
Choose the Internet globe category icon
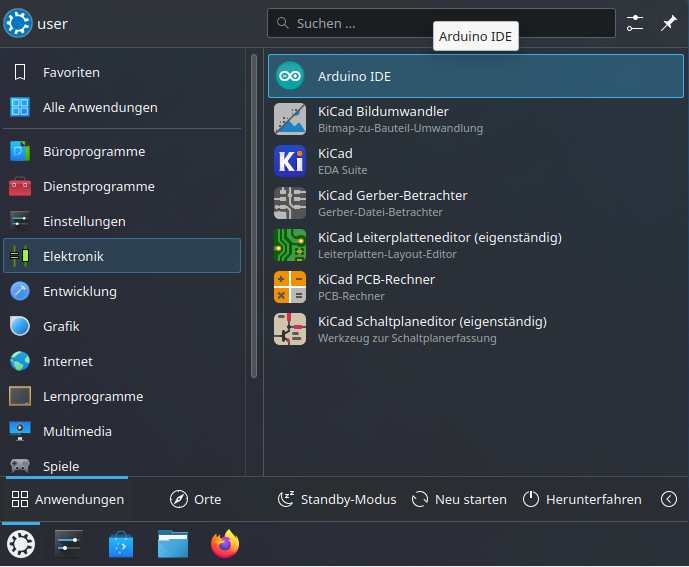pos(20,361)
